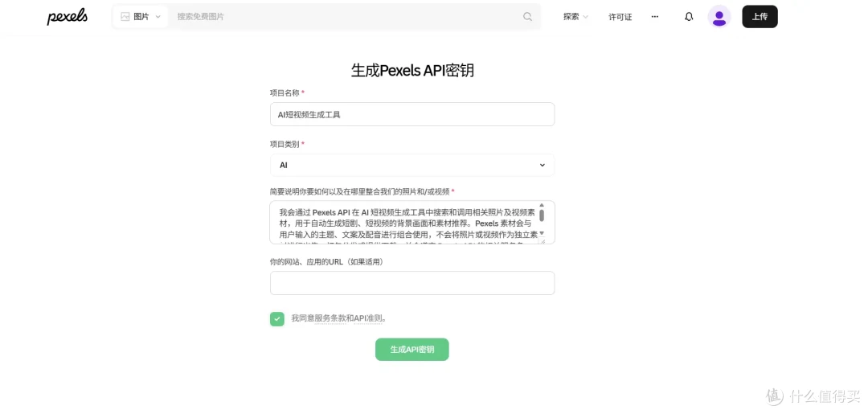The height and width of the screenshot is (414, 868).
Task: Open the Pexels logo homepage
Action: [67, 17]
